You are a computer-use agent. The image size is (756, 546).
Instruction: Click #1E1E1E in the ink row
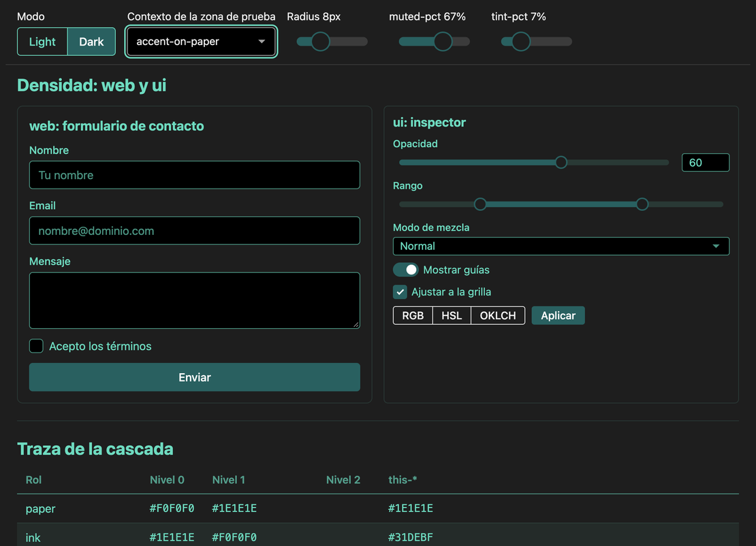[172, 537]
